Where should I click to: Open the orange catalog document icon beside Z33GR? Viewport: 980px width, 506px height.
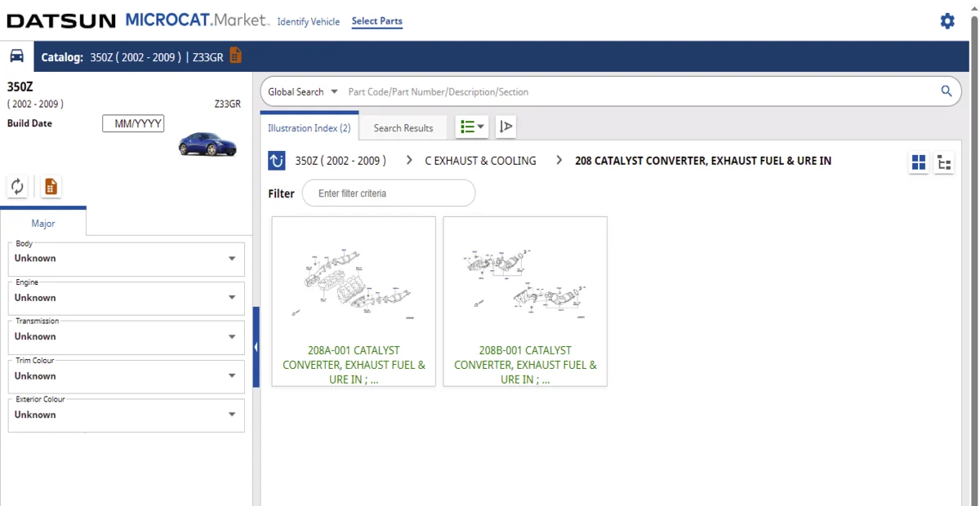pos(235,55)
